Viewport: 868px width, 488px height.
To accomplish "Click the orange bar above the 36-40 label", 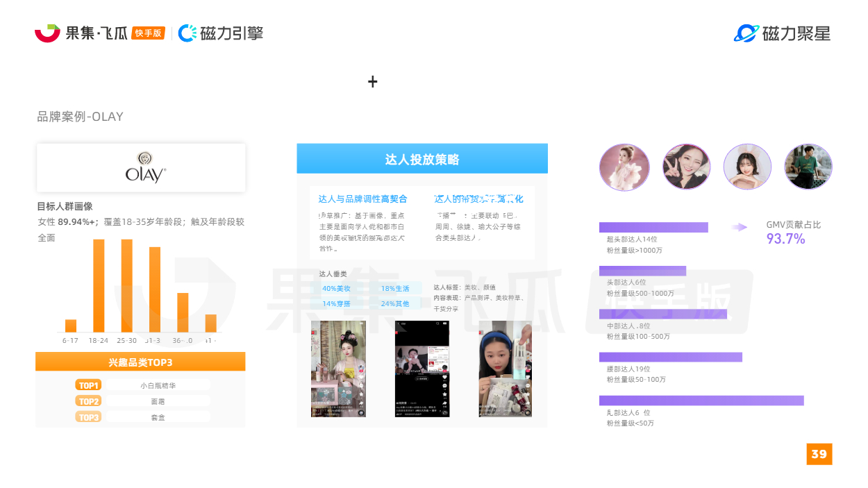I will coord(183,312).
